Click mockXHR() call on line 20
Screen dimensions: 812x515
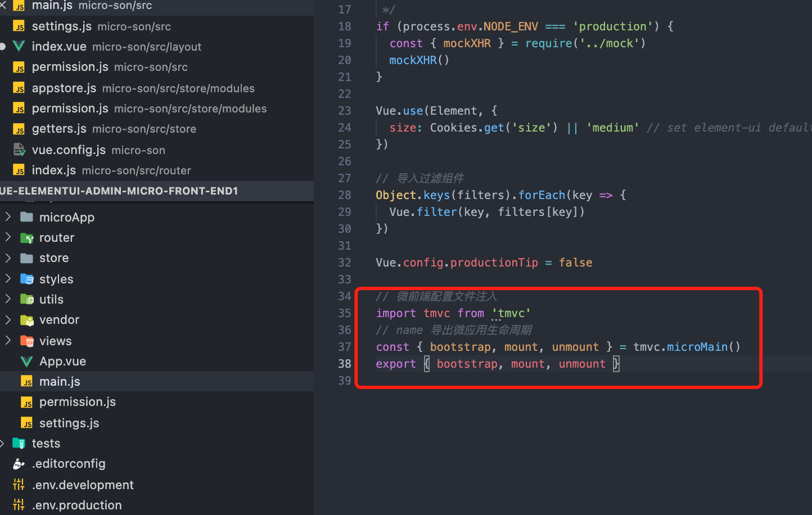tap(419, 60)
